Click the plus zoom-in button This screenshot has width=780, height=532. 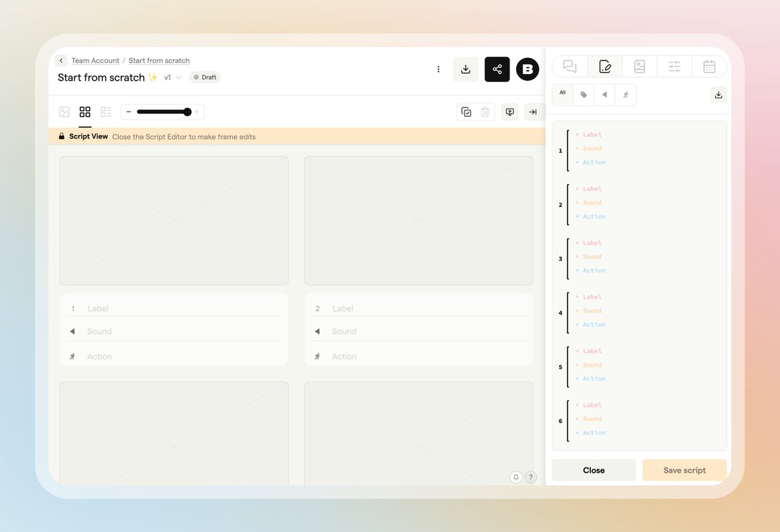197,112
